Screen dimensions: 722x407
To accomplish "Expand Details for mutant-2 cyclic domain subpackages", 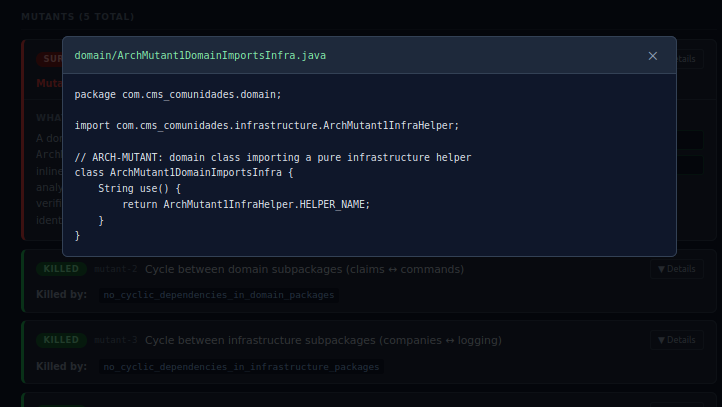I will pos(676,269).
